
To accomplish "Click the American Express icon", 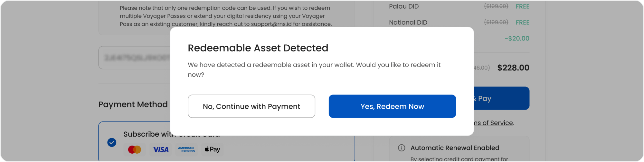I will (x=186, y=149).
